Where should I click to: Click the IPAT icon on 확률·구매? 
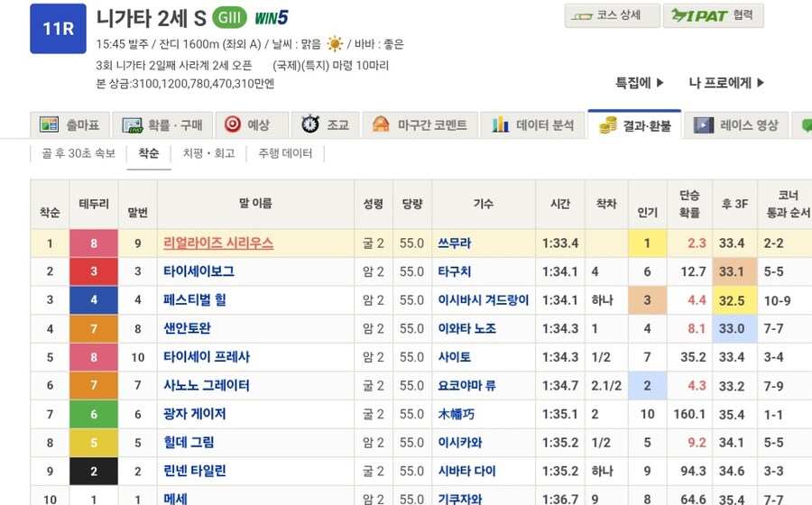132,125
